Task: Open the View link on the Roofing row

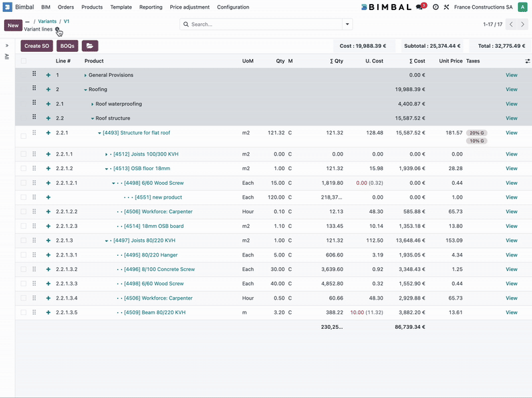Action: coord(511,89)
